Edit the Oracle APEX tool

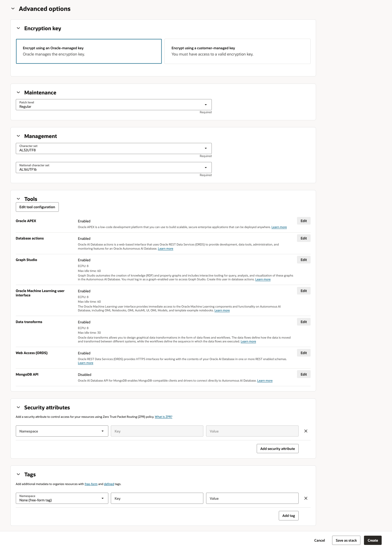(x=304, y=221)
